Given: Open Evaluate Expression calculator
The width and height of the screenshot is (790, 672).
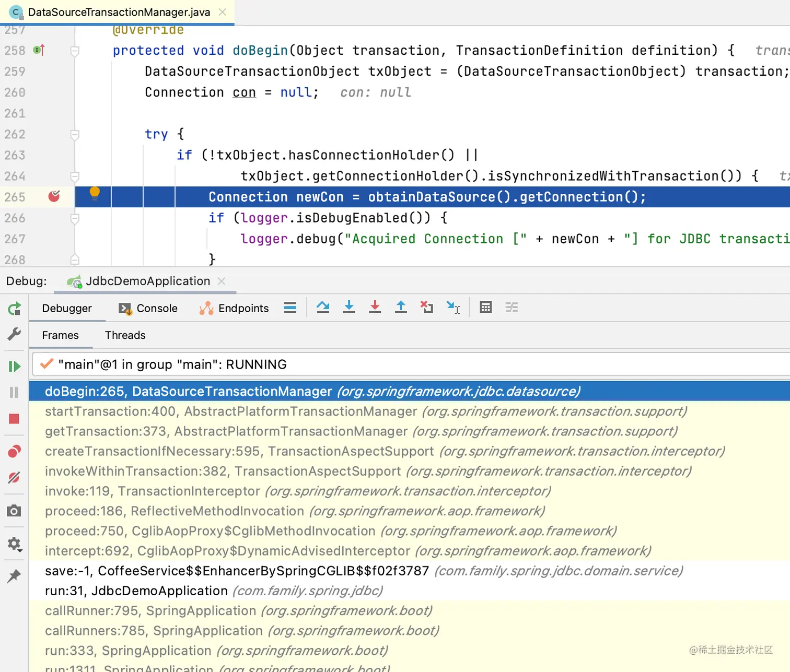Looking at the screenshot, I should coord(485,308).
